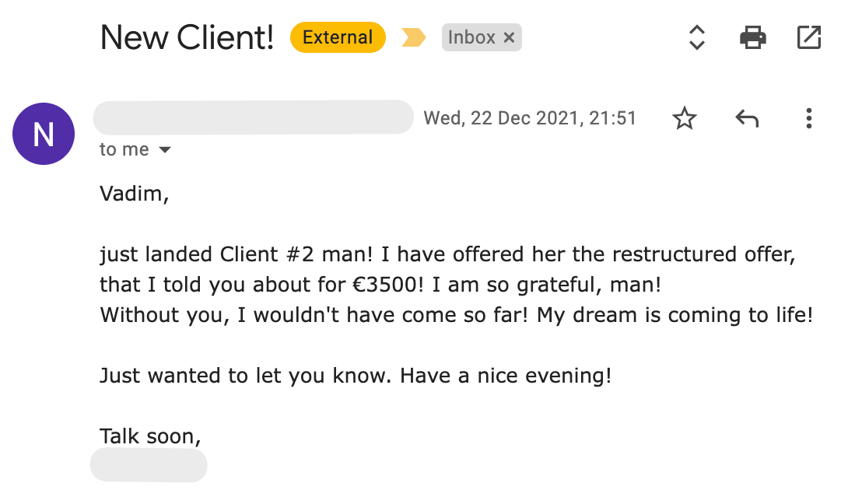Image resolution: width=848 pixels, height=504 pixels.
Task: Open the email in a new window
Action: 809,37
